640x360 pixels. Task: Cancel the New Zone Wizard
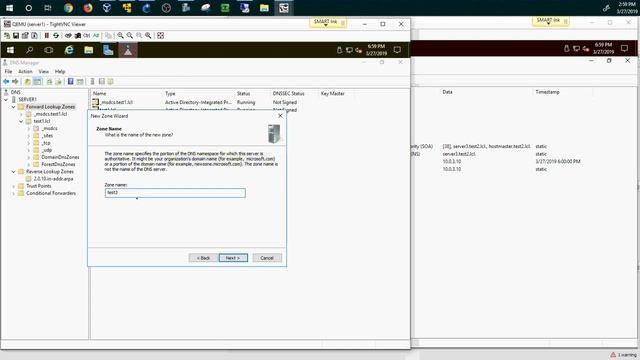[x=267, y=258]
